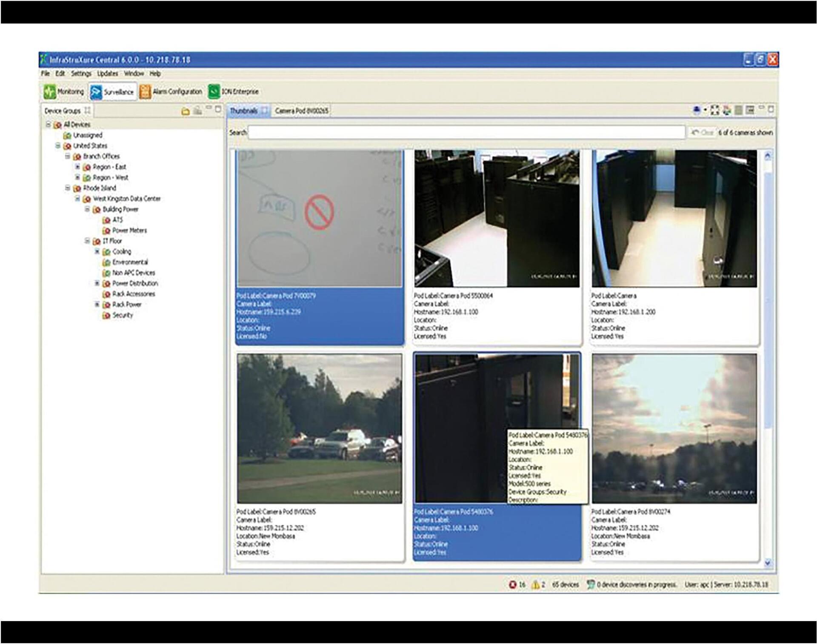817x644 pixels.
Task: Click the blue user icon in Thumbnails toolbar
Action: click(x=697, y=111)
